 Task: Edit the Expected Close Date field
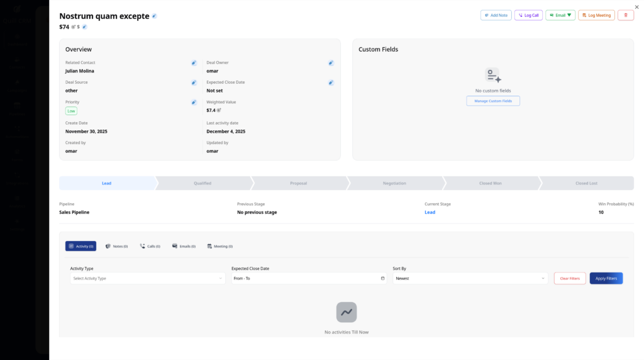pos(331,82)
